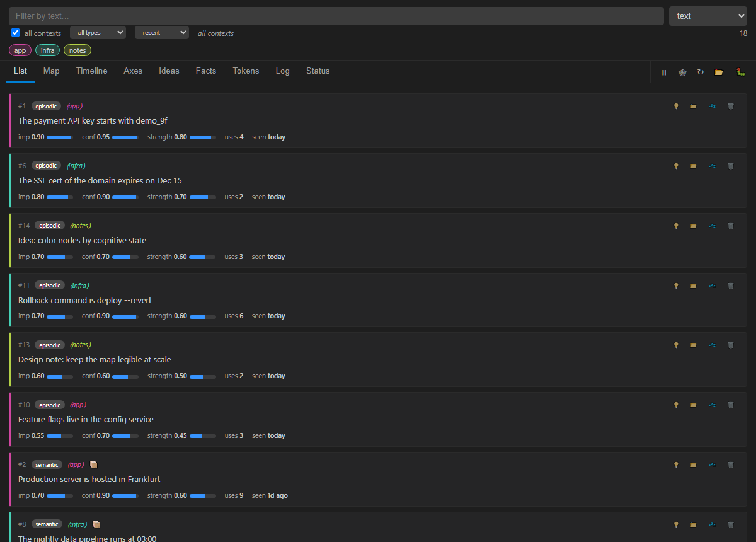The image size is (756, 542).
Task: Open the Axes tab
Action: coord(133,71)
